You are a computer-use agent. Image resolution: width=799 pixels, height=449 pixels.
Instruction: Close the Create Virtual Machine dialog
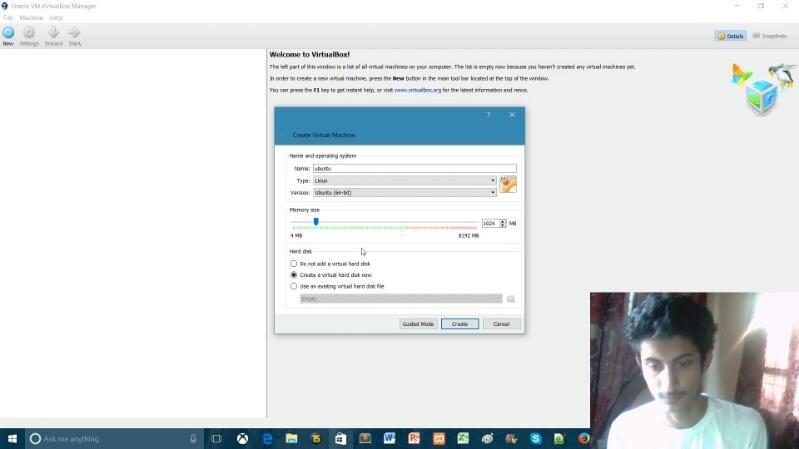point(512,115)
